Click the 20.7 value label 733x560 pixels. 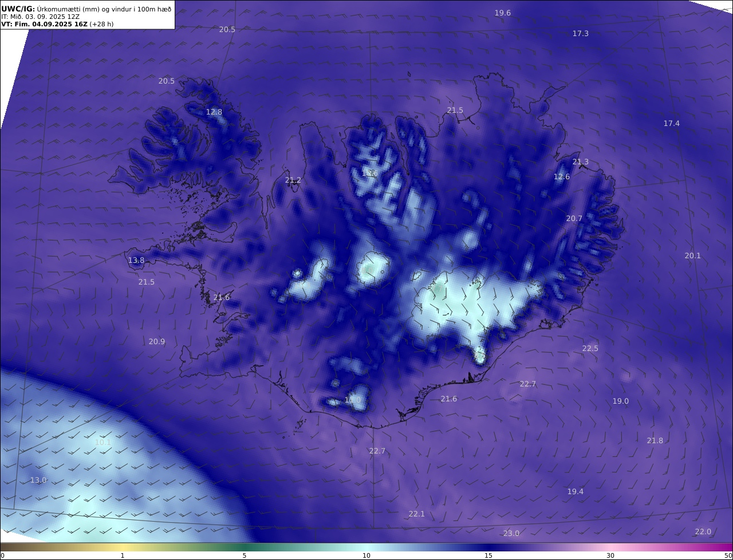(x=574, y=219)
